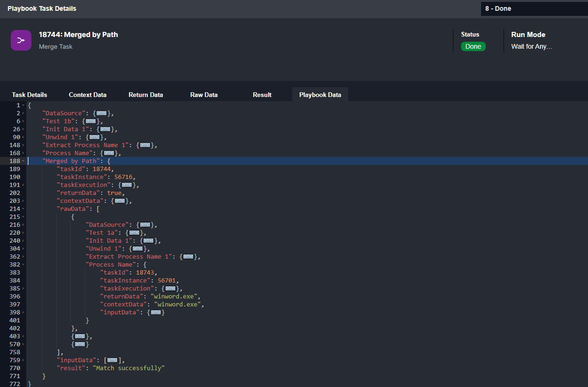Collapse the root object at line 1

point(23,105)
